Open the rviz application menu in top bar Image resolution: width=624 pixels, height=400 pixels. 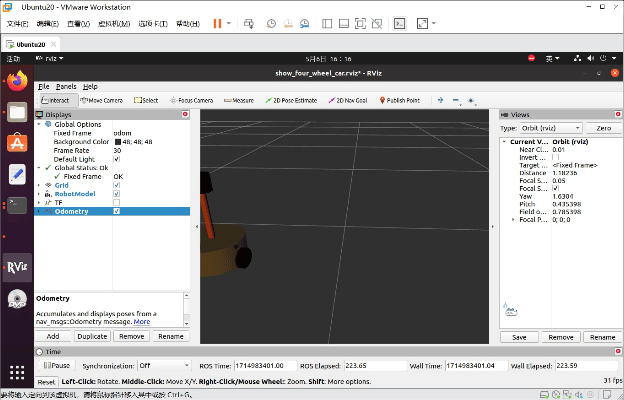click(49, 59)
